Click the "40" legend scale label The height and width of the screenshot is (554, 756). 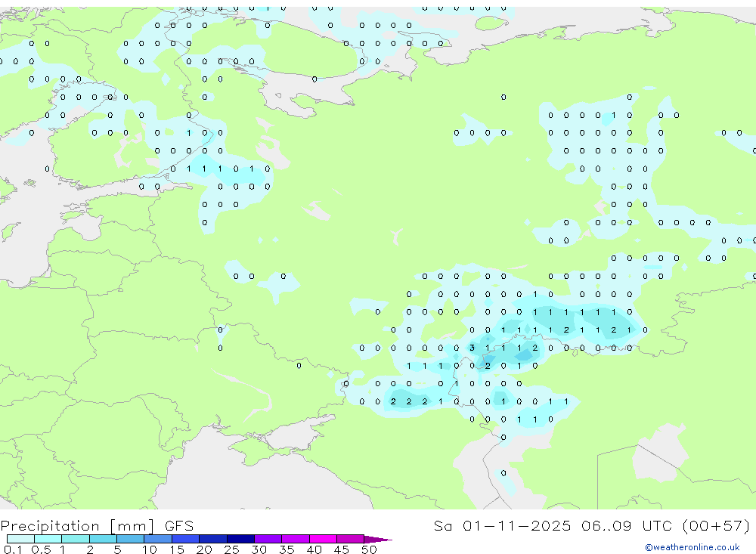[x=314, y=549]
